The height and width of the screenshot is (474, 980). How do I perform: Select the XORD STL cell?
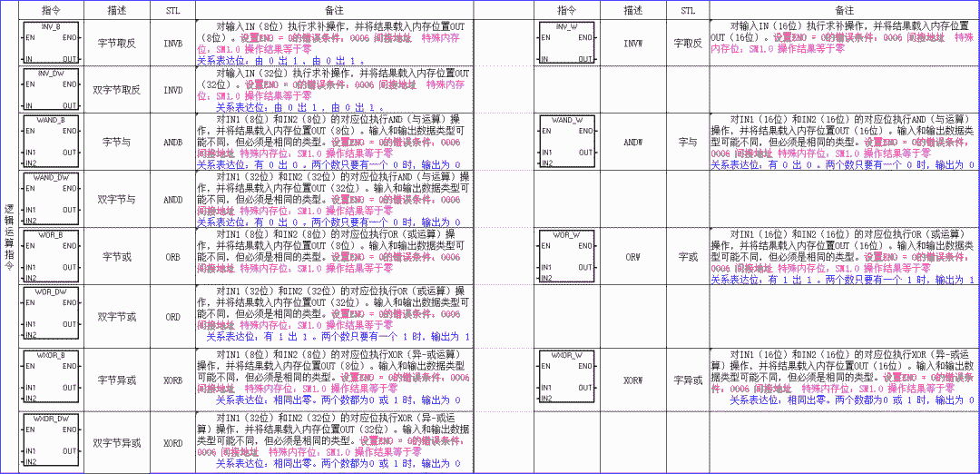173,443
